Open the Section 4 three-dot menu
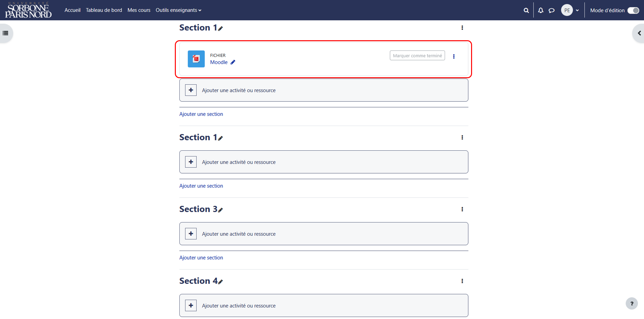The image size is (644, 319). pyautogui.click(x=462, y=281)
